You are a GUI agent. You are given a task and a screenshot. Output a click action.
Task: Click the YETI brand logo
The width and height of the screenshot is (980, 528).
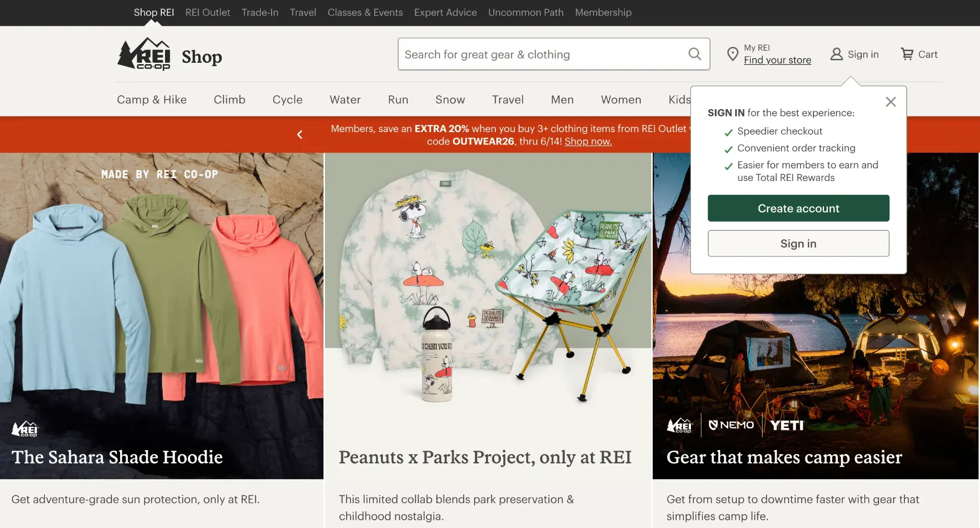(x=787, y=425)
